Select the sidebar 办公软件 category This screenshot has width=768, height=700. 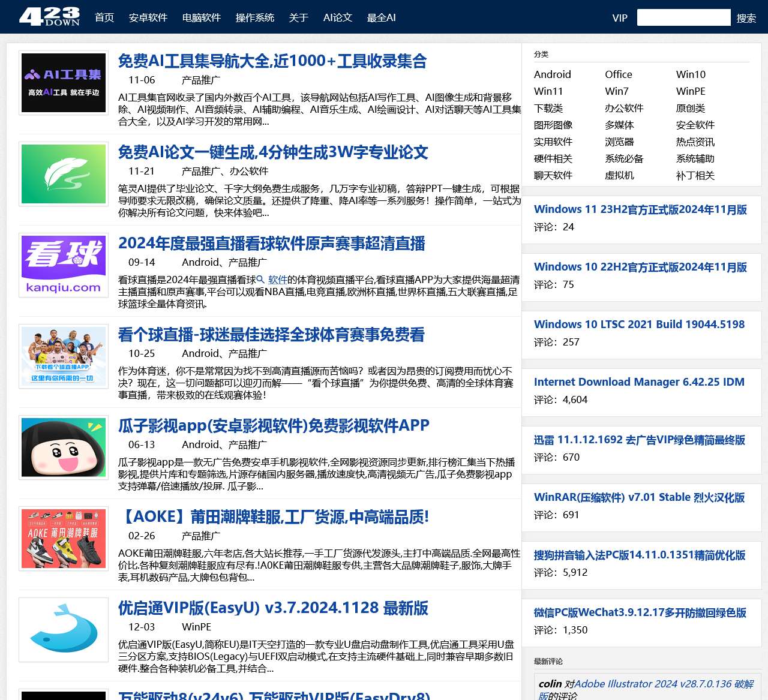(624, 108)
